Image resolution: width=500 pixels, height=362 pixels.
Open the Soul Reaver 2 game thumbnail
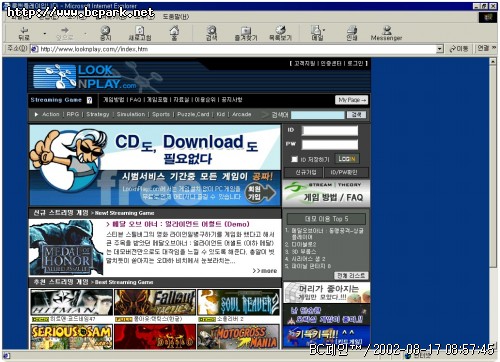(239, 302)
